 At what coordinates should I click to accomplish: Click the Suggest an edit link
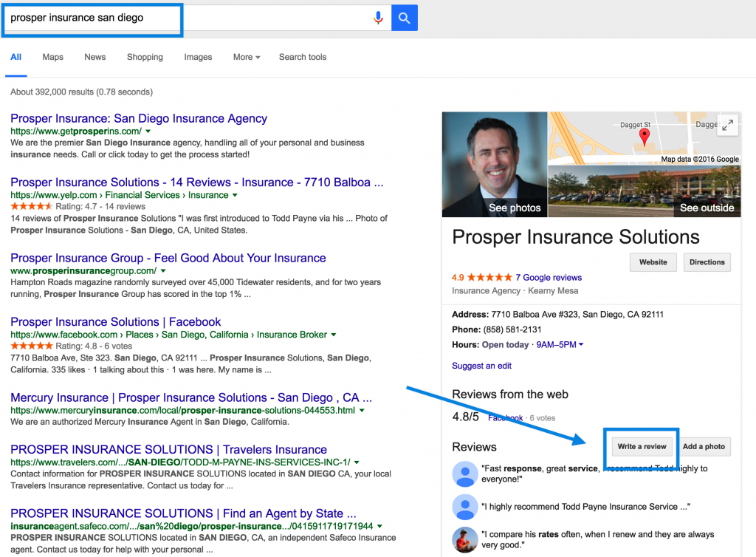tap(481, 366)
